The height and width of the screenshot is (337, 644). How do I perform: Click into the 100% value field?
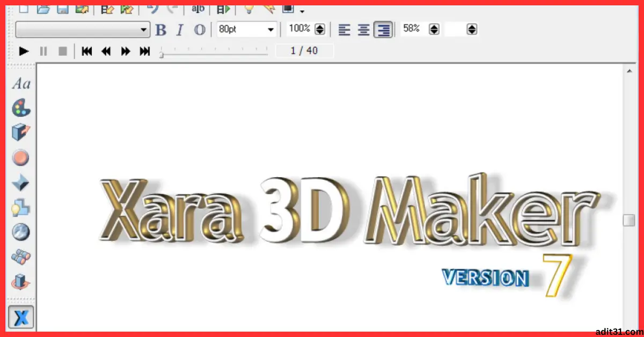point(300,29)
